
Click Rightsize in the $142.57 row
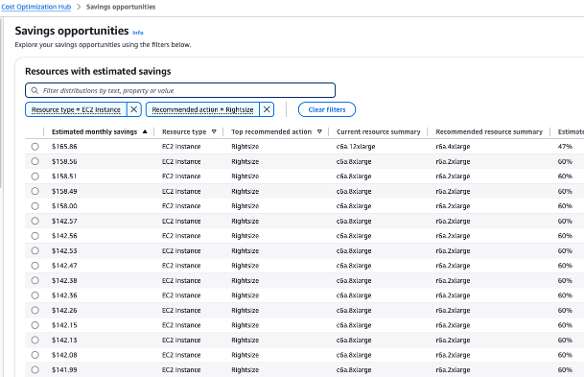[x=245, y=221]
